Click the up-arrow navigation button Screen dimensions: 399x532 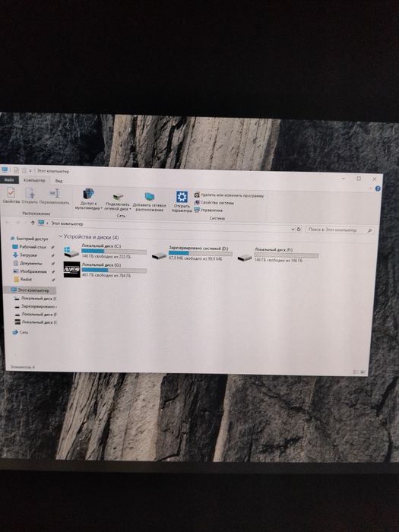point(33,223)
